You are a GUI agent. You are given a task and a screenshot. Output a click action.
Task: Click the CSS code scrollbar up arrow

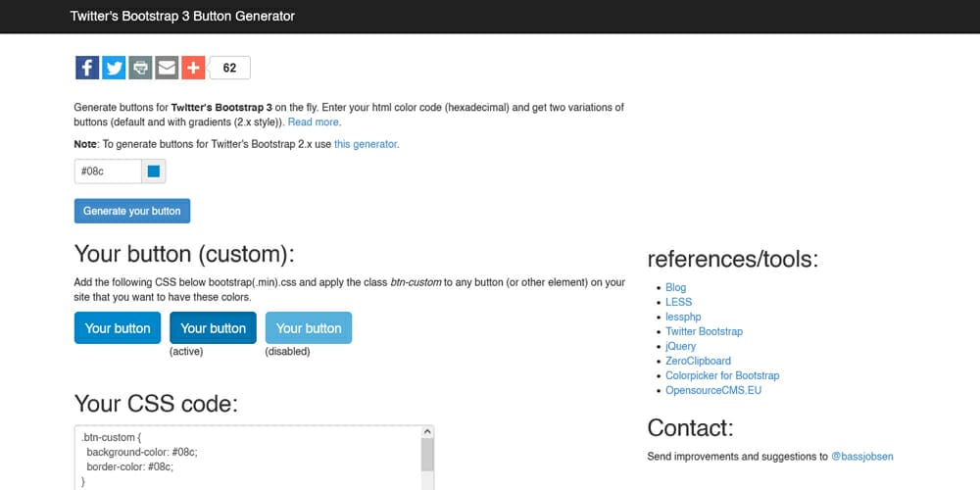pos(427,431)
